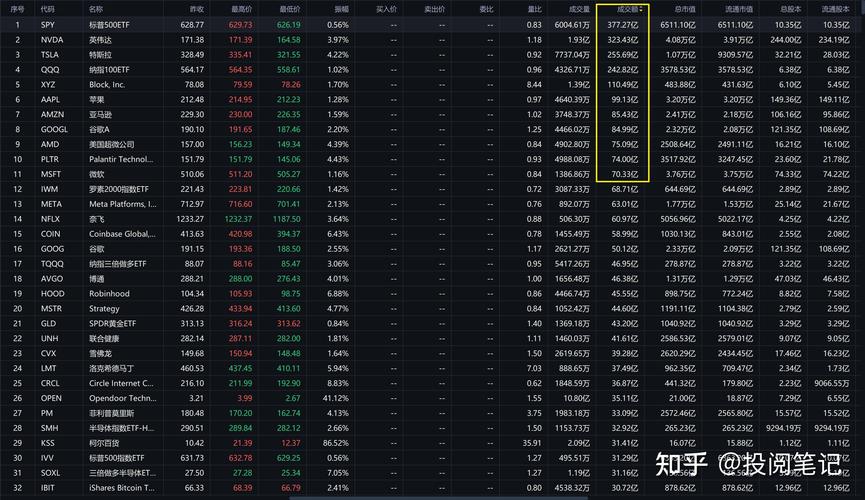Screen dimensions: 865x500
Task: Select the OPEN ticker code
Action: pos(51,398)
